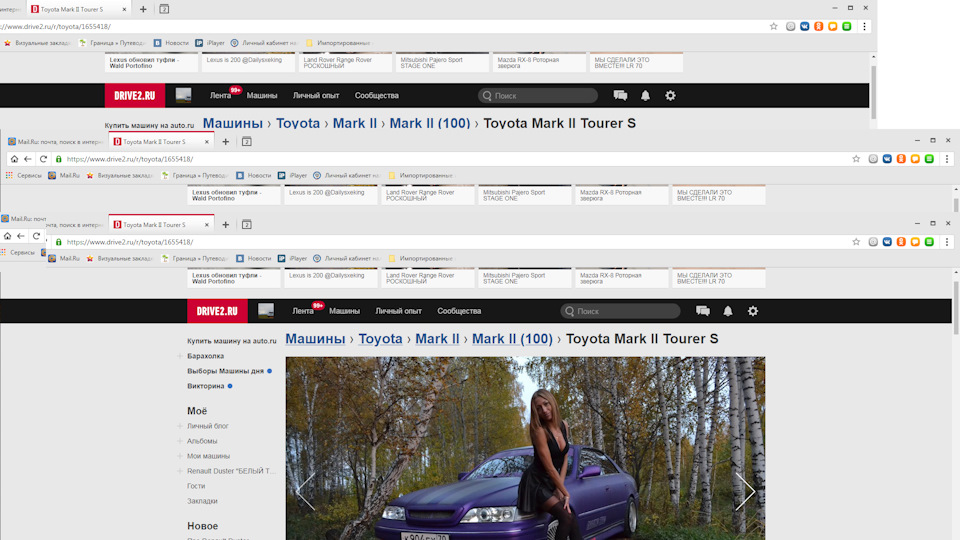Viewport: 960px width, 540px height.
Task: Open new tab in the front browser window
Action: point(224,225)
